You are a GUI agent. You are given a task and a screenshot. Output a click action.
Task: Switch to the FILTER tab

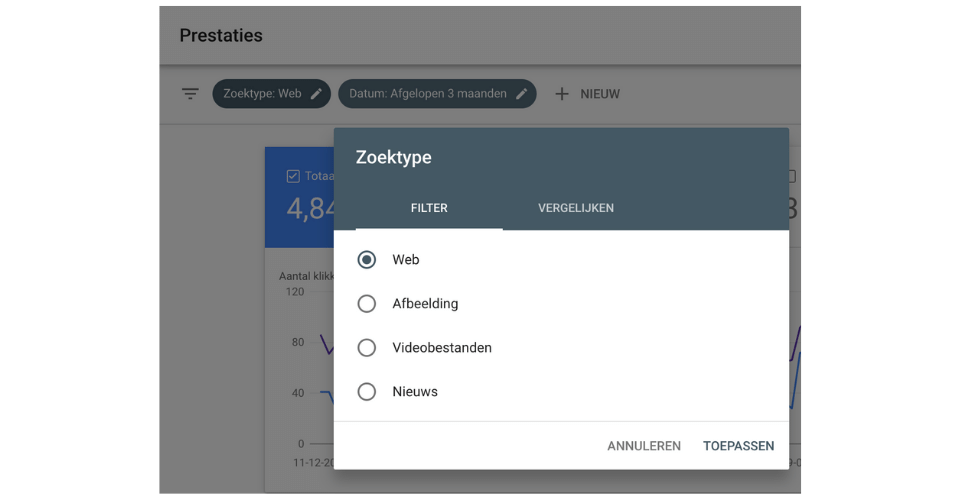click(429, 208)
